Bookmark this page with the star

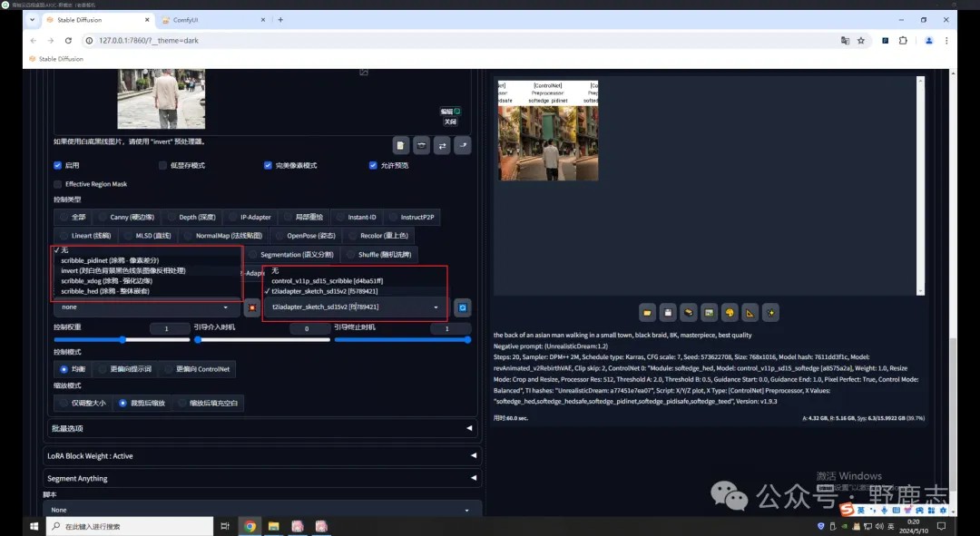pos(860,41)
